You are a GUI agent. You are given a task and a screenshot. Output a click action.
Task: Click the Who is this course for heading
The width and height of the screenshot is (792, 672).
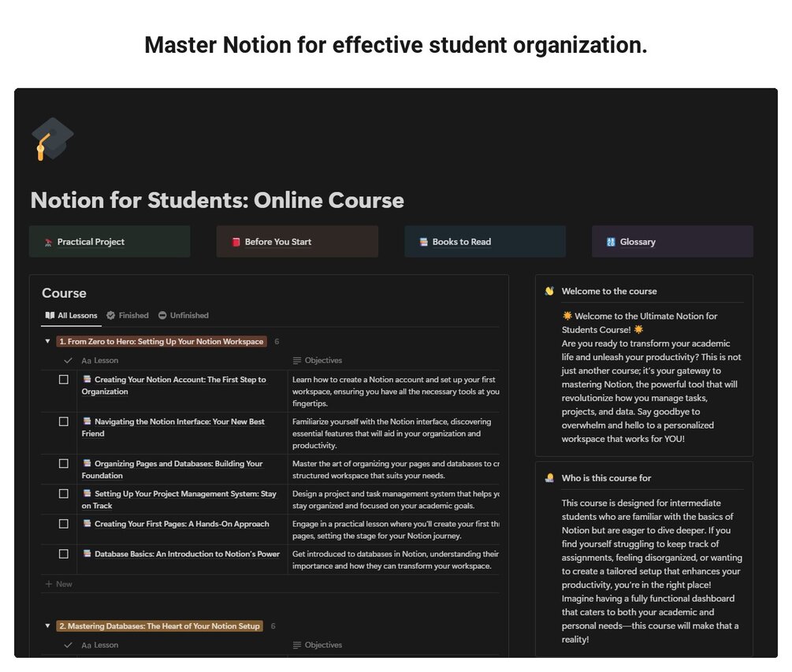point(606,477)
